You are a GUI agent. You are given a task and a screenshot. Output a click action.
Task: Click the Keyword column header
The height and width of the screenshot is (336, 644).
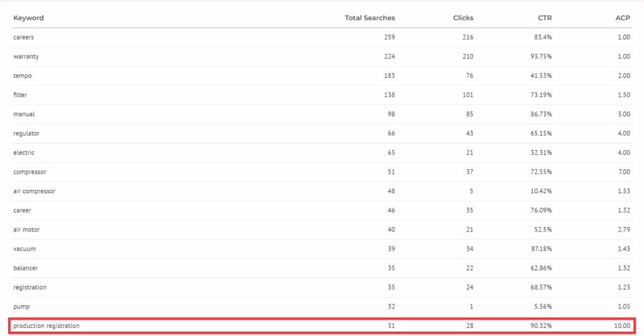tap(28, 18)
